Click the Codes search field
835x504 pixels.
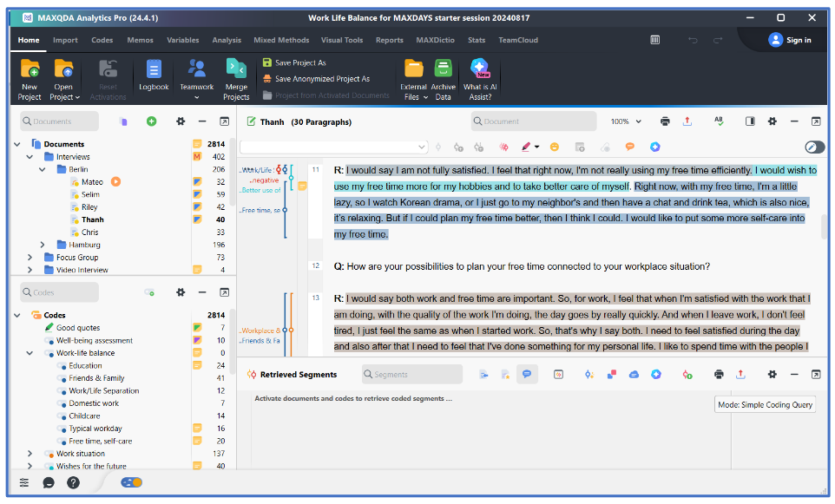pos(60,292)
